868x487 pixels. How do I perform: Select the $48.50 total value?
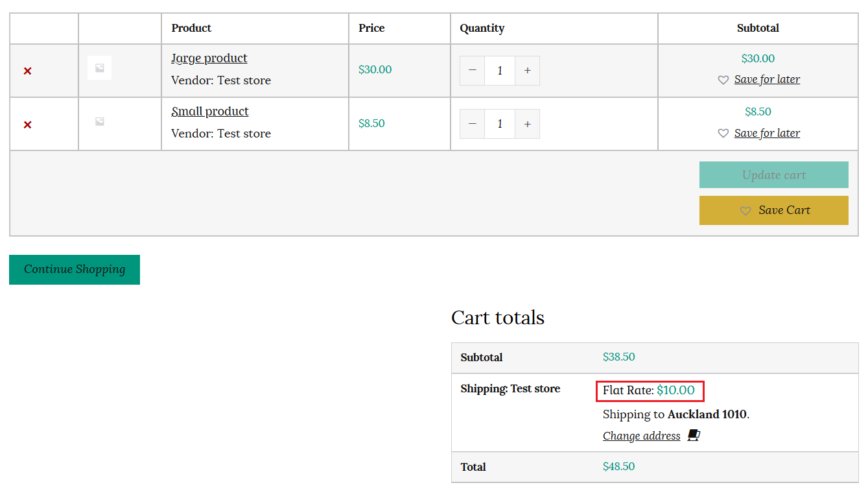tap(619, 466)
